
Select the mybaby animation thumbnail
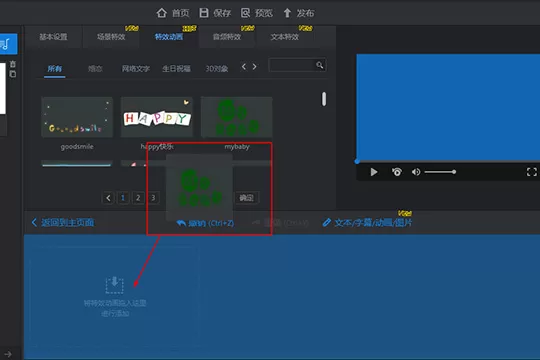coord(237,117)
